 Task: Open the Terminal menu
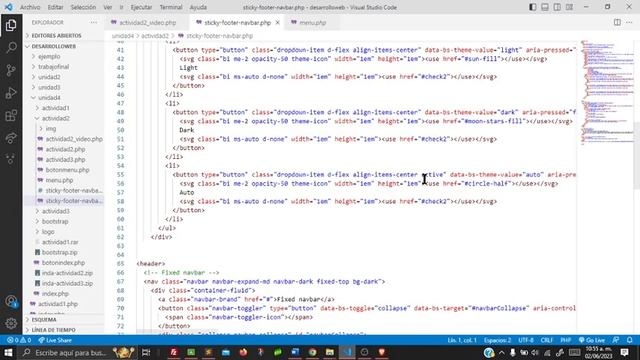pyautogui.click(x=171, y=7)
